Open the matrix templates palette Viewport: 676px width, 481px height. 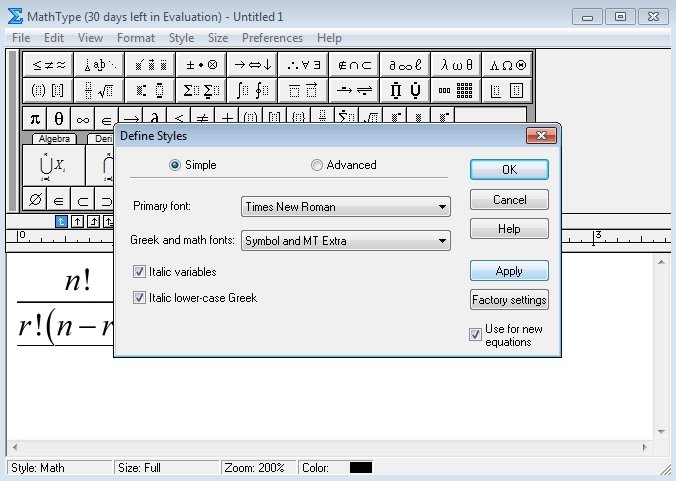pos(456,90)
